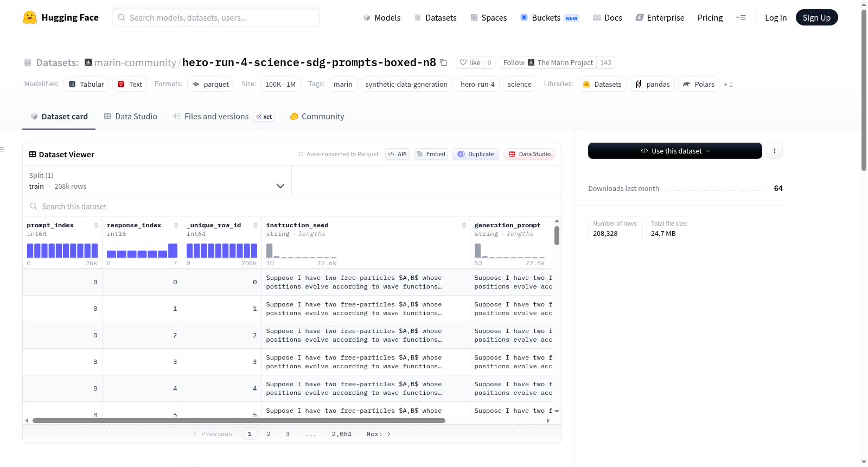The height and width of the screenshot is (467, 868).
Task: Switch to Files and versions tab
Action: 224,116
